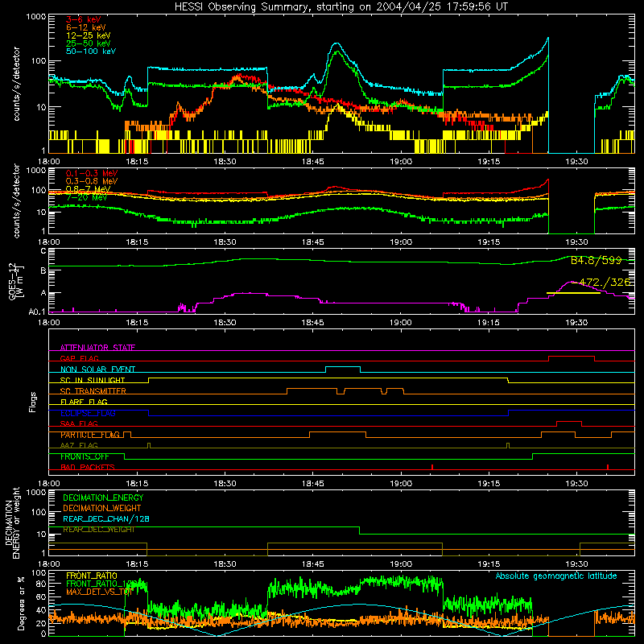This screenshot has height=644, width=644.
Task: Select the yellow 12-25 keV legend label
Action: pos(88,35)
